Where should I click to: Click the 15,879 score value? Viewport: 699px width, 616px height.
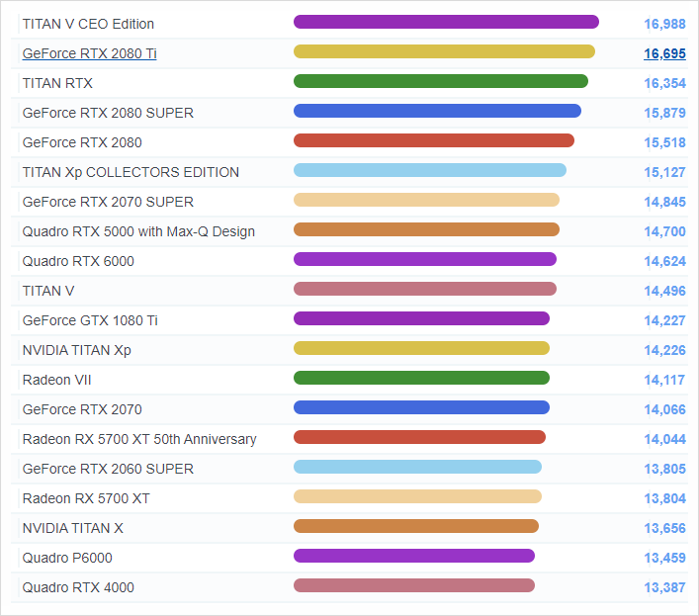pos(664,113)
